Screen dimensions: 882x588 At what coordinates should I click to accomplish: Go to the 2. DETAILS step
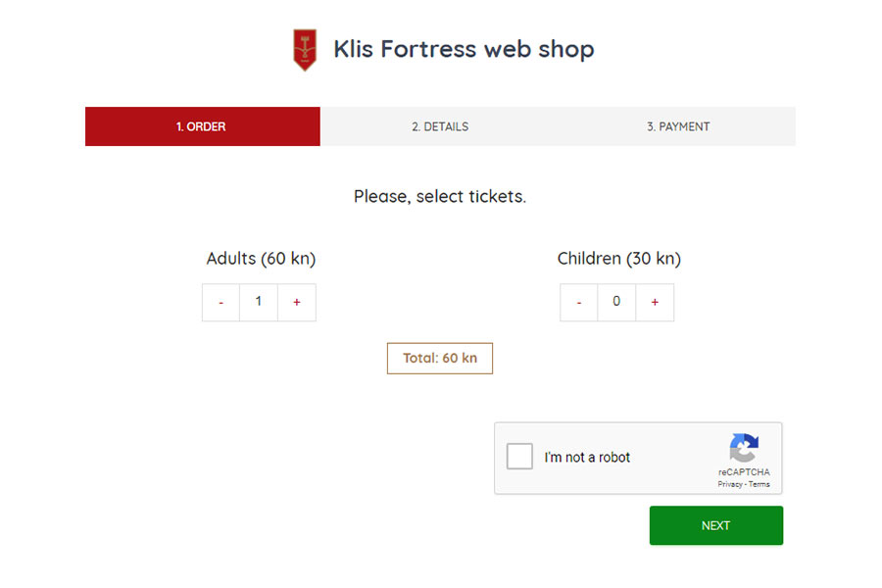click(440, 126)
